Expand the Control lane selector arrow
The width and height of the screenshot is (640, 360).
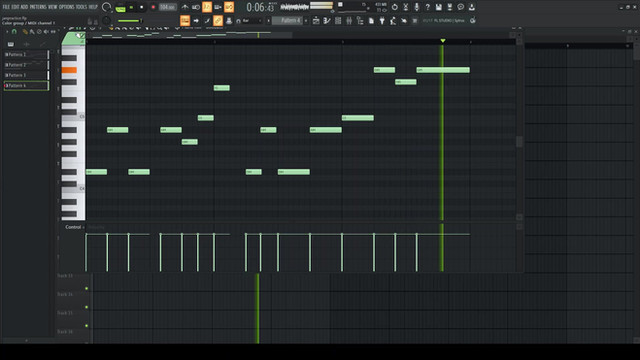84,227
